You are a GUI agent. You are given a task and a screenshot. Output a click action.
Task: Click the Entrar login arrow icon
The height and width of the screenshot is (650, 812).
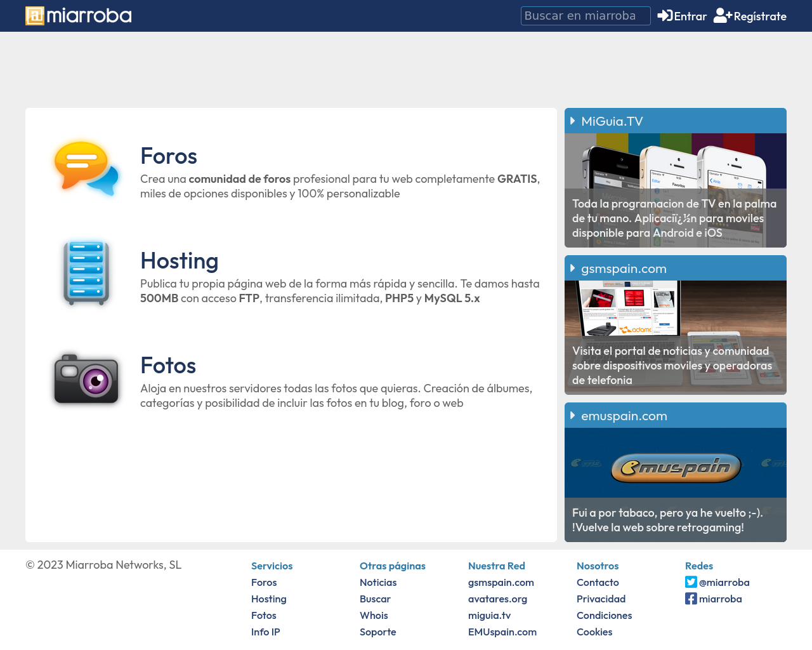(x=665, y=16)
